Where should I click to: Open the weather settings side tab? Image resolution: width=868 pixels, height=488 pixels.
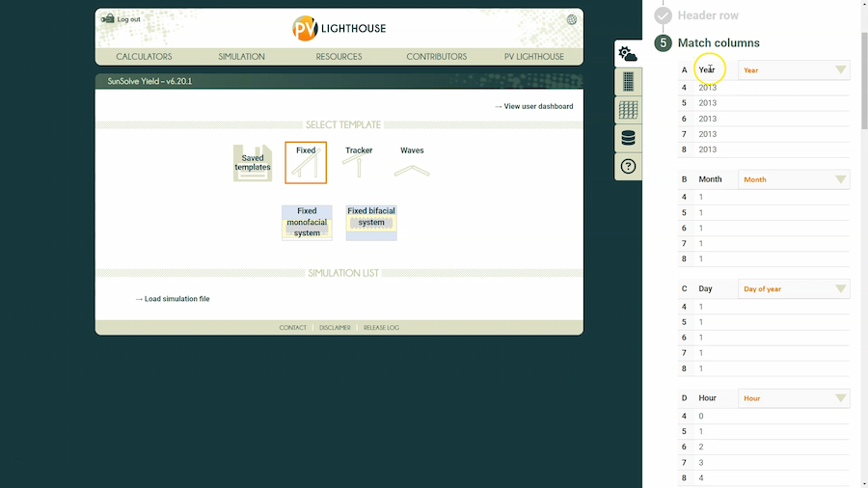click(628, 54)
